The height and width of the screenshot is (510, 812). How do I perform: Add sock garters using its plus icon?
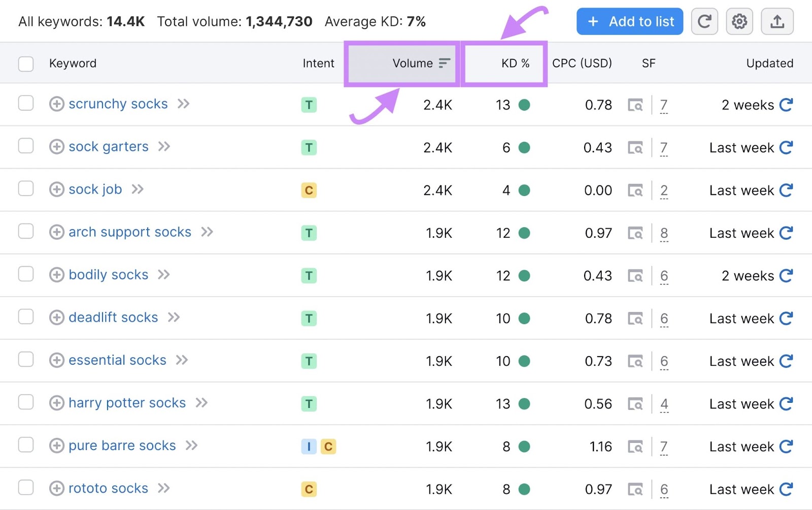56,146
